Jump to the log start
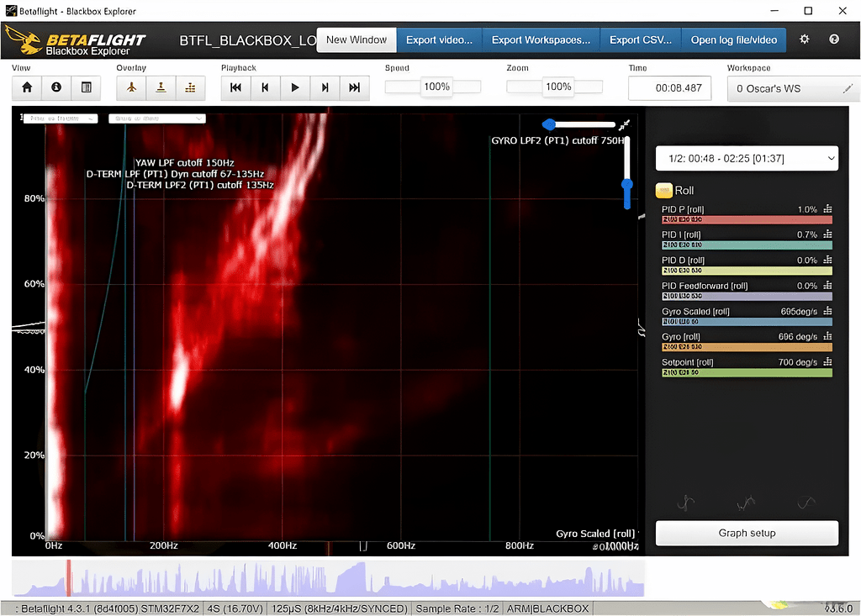 tap(236, 87)
